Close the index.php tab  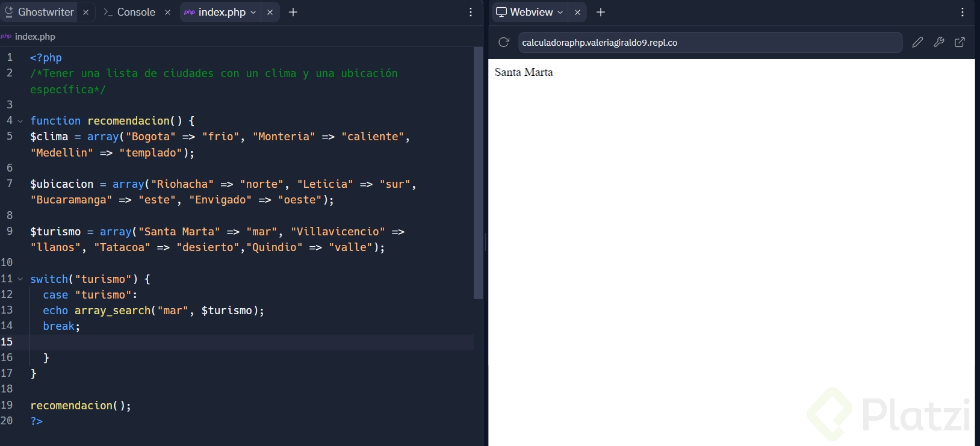pyautogui.click(x=270, y=12)
